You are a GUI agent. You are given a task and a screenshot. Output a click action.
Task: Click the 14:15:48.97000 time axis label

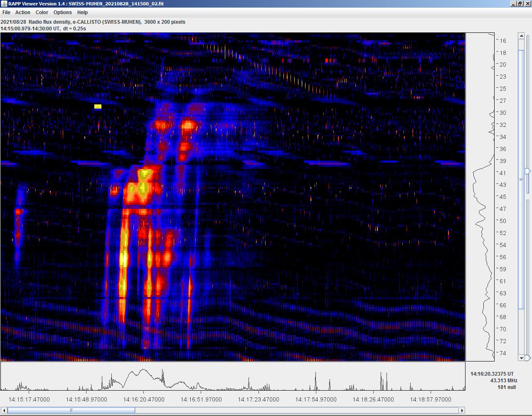[86, 399]
